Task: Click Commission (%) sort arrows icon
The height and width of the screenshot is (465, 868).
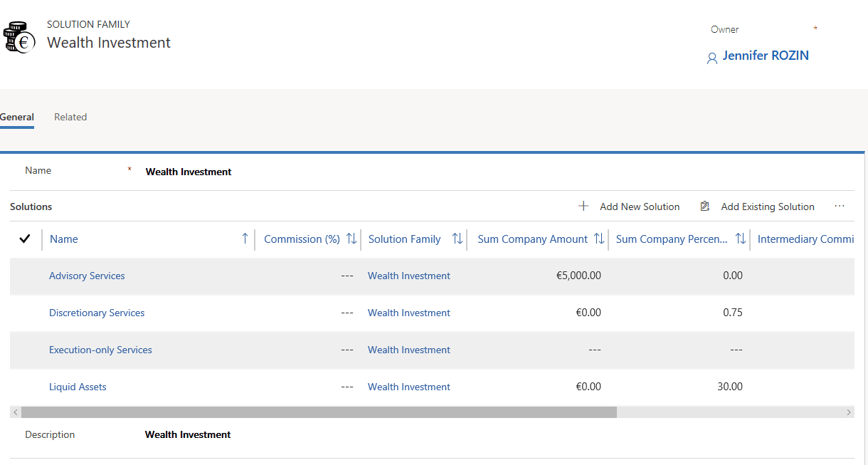Action: tap(351, 239)
